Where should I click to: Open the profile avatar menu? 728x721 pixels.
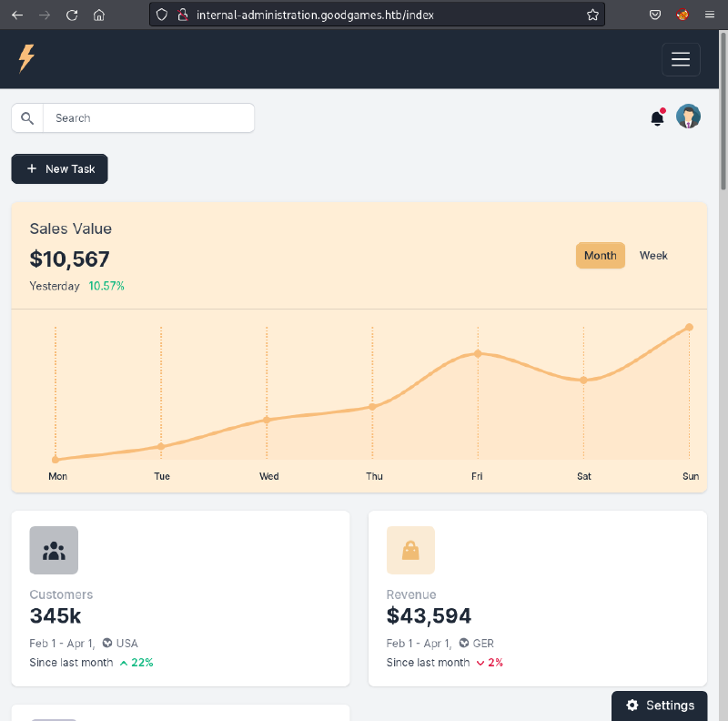(x=688, y=117)
